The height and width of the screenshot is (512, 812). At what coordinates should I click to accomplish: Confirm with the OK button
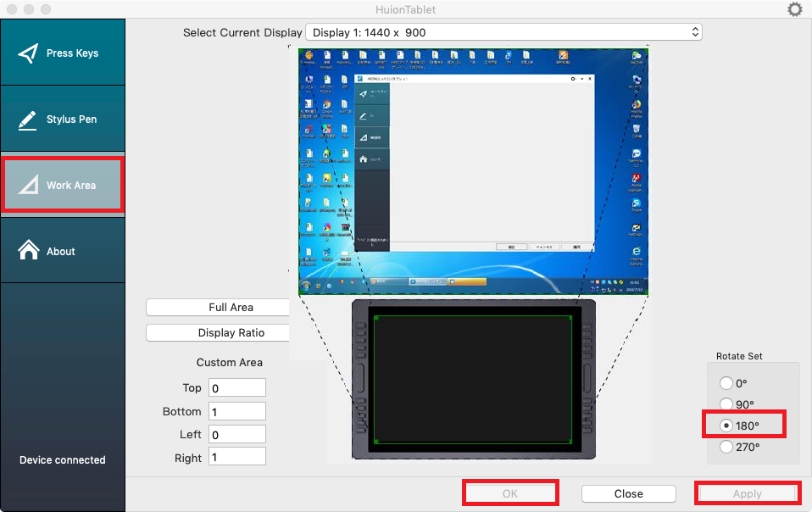[510, 493]
